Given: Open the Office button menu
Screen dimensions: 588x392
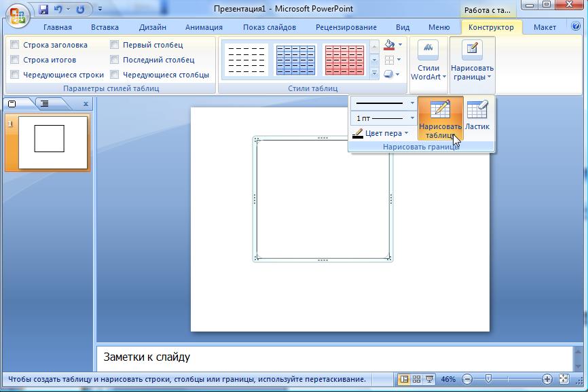Looking at the screenshot, I should [17, 16].
